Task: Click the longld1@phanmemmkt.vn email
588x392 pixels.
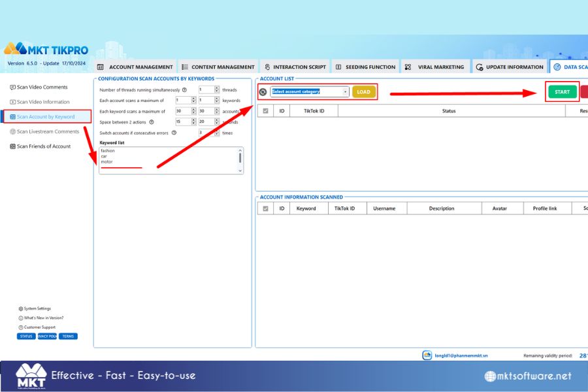Action: click(x=461, y=355)
